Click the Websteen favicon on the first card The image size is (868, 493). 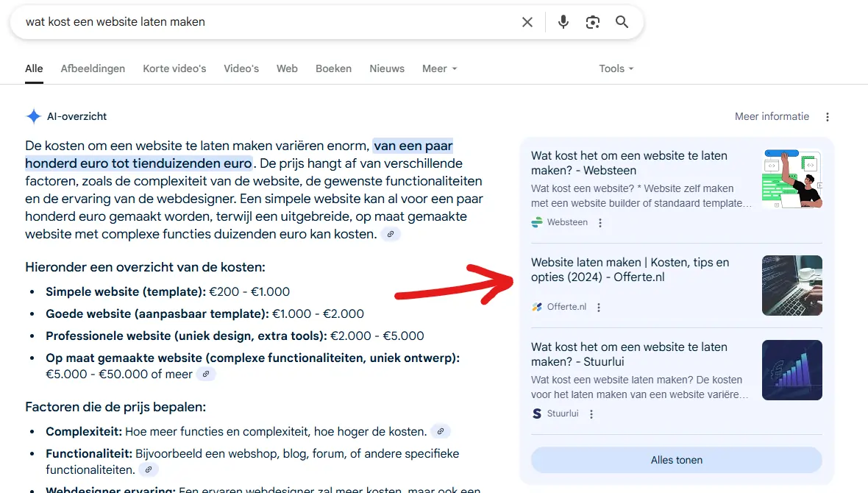536,221
